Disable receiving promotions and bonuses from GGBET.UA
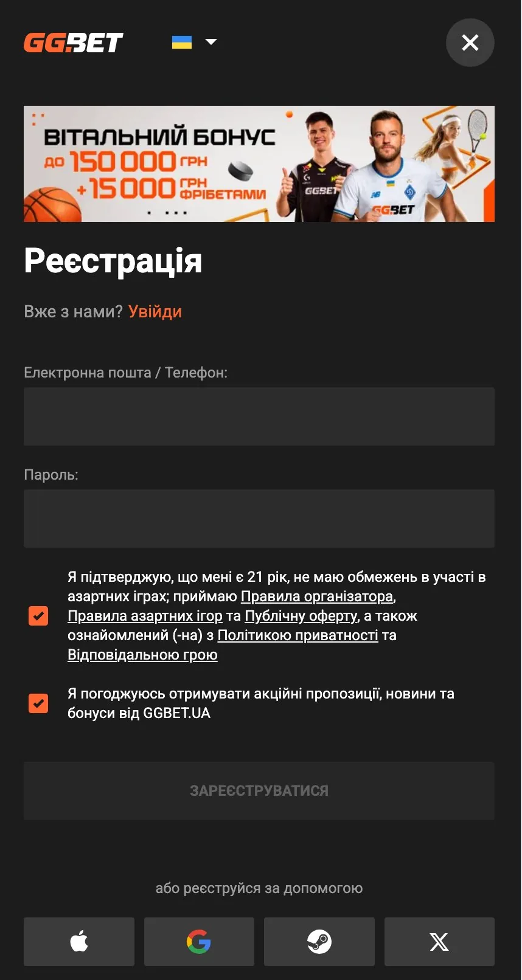Screen dimensions: 522x980 (x=38, y=703)
